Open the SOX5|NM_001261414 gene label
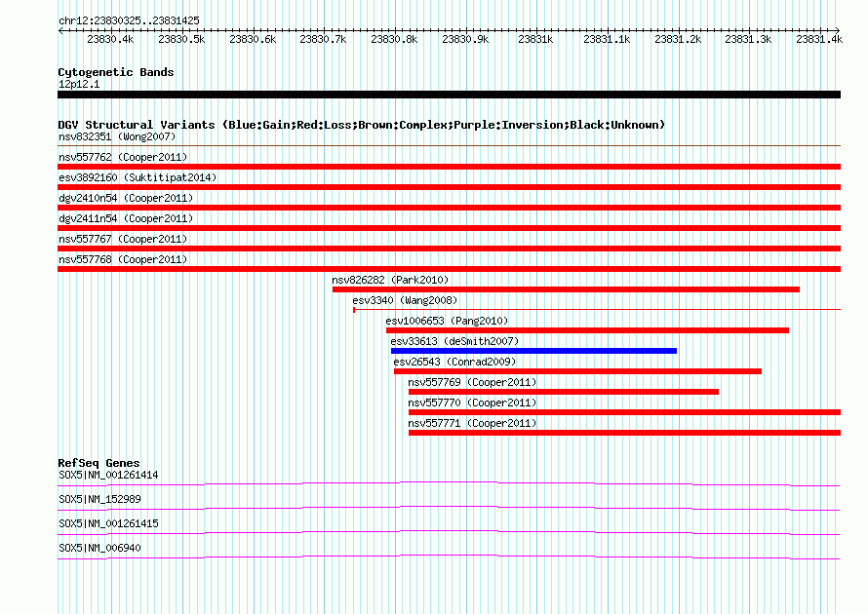Image resolution: width=868 pixels, height=614 pixels. point(108,475)
